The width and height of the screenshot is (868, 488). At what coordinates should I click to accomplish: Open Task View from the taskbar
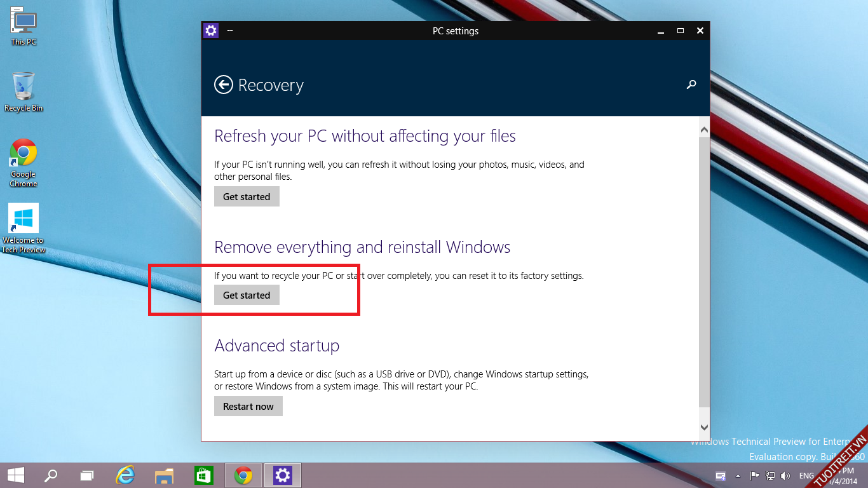pos(87,475)
